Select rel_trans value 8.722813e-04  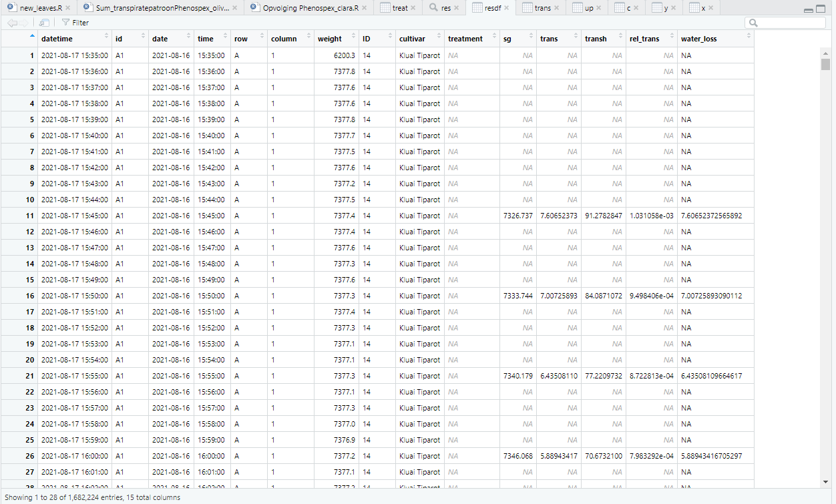click(x=652, y=376)
